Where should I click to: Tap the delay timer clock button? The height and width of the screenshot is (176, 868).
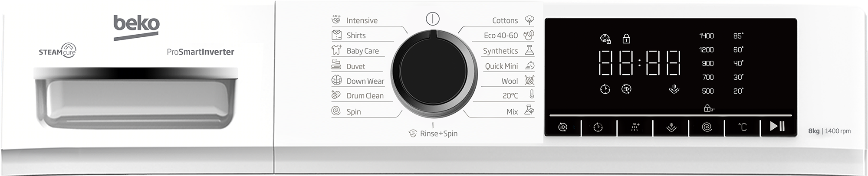pos(598,127)
